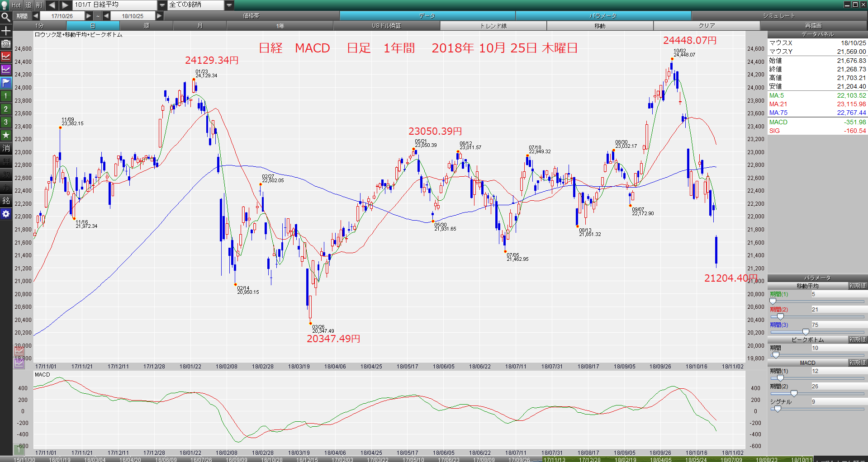This screenshot has height=462, width=868.
Task: Reset MACD with 初期値 button
Action: [x=858, y=363]
